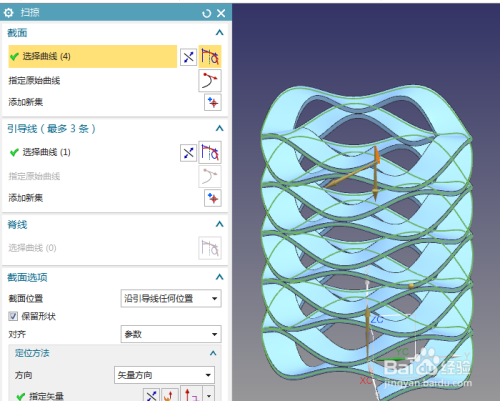Collapse the 截面 section
Viewport: 500px width, 401px height.
pyautogui.click(x=219, y=33)
